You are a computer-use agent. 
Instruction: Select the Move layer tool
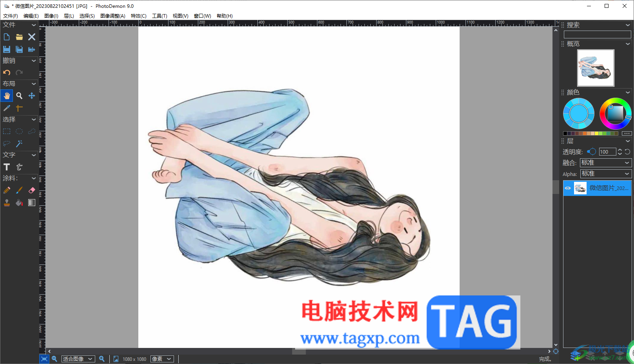(x=32, y=96)
